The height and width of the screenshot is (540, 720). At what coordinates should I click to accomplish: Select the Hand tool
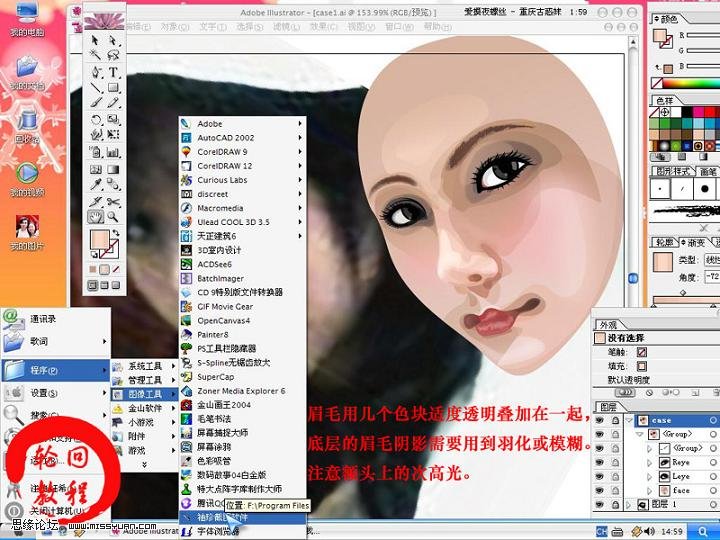(x=96, y=217)
